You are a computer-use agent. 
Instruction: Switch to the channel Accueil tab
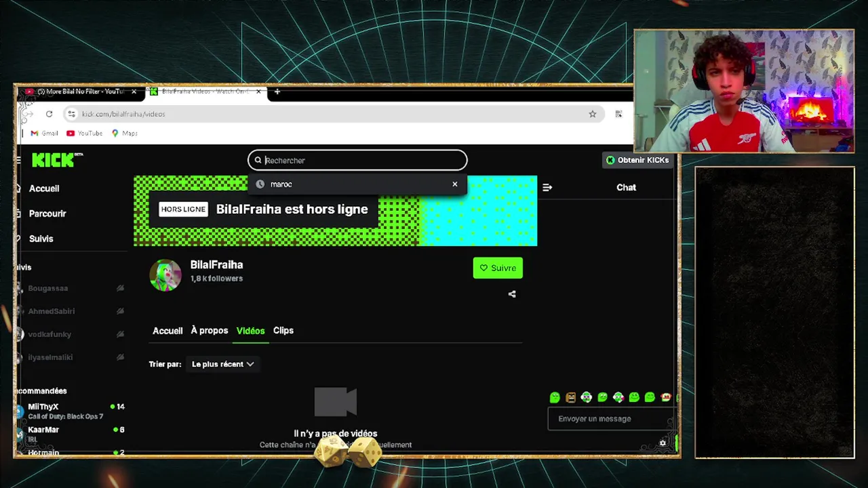[x=167, y=331]
